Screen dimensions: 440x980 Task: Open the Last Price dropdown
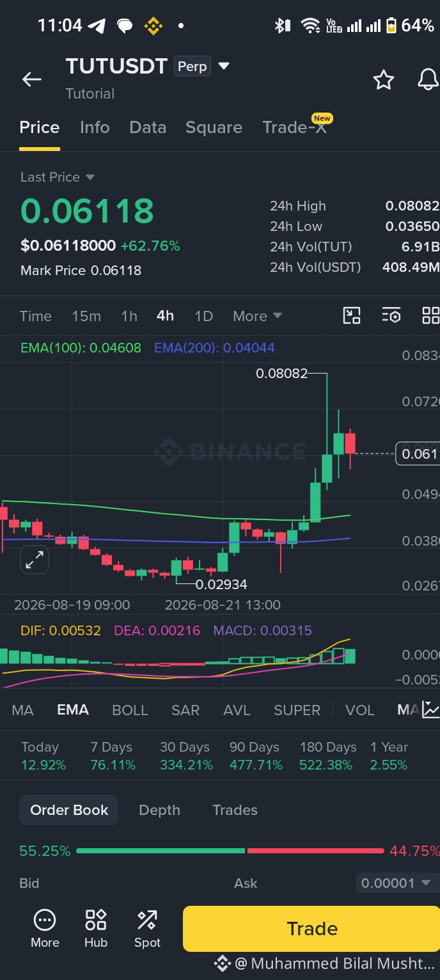(x=58, y=177)
